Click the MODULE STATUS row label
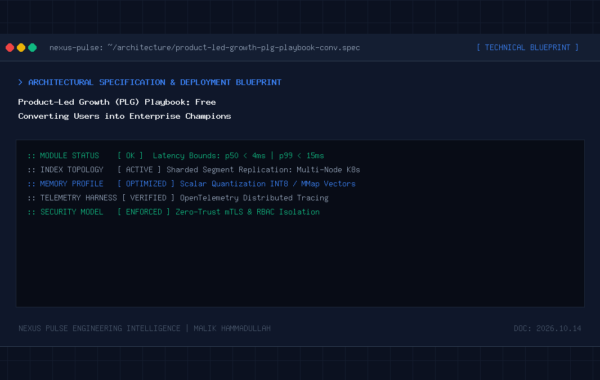Image resolution: width=600 pixels, height=380 pixels. click(64, 156)
